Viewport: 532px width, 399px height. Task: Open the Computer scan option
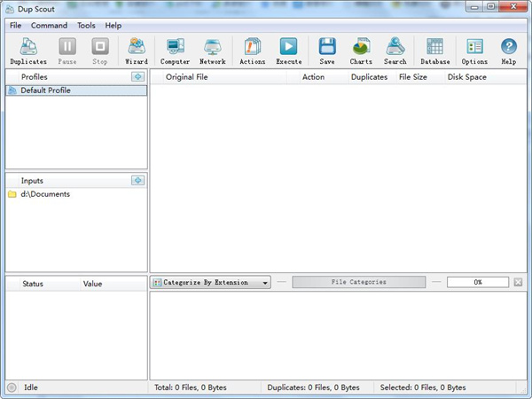click(175, 51)
